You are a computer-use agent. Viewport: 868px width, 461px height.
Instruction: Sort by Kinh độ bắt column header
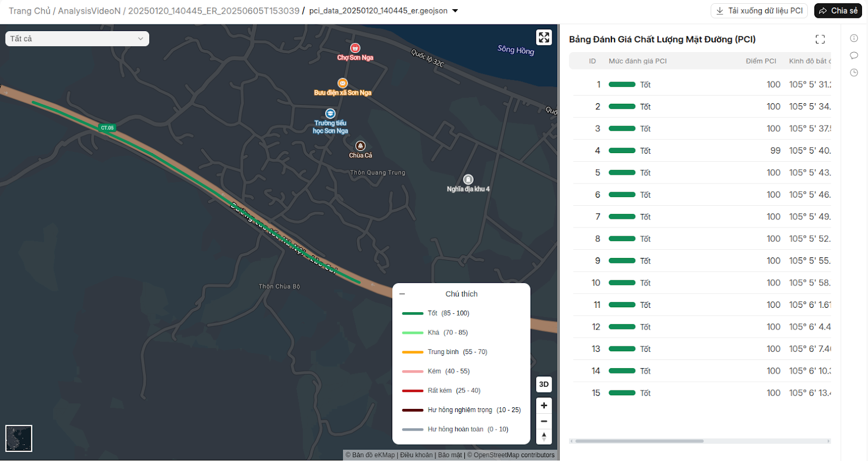click(810, 61)
